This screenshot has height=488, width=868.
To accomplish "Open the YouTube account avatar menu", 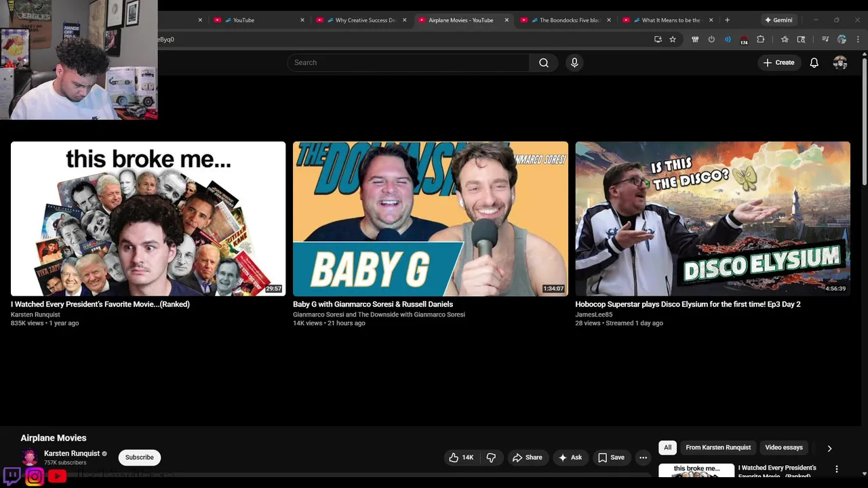I will point(840,62).
